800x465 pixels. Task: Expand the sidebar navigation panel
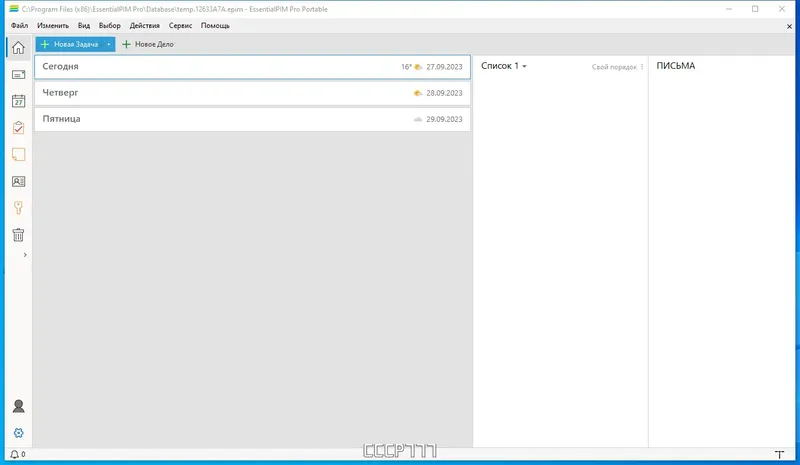(25, 255)
